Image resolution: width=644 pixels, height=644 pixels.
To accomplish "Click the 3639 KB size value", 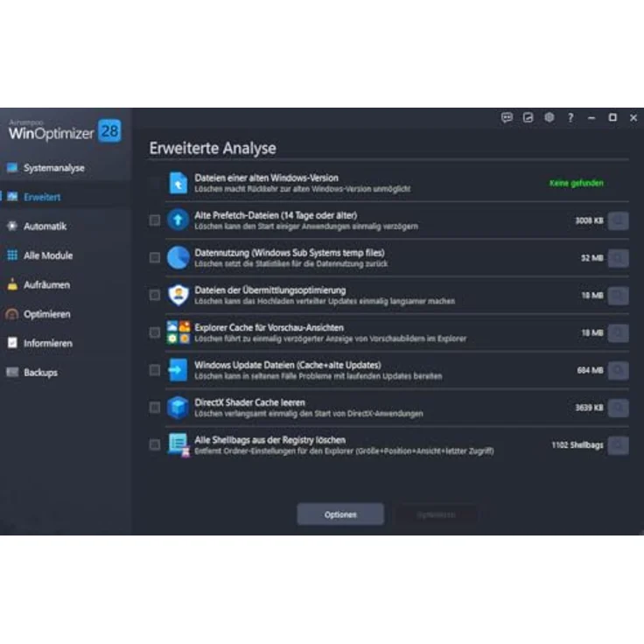I will 590,408.
